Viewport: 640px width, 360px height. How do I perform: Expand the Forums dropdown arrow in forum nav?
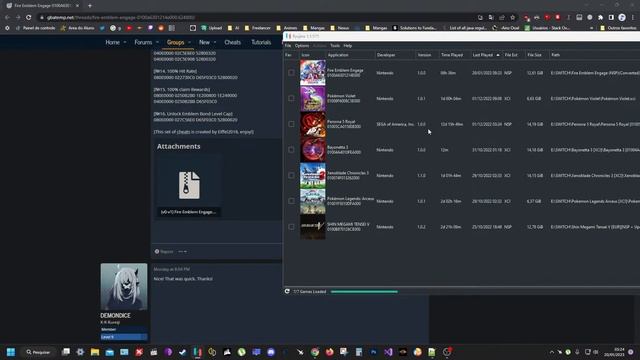[x=158, y=42]
